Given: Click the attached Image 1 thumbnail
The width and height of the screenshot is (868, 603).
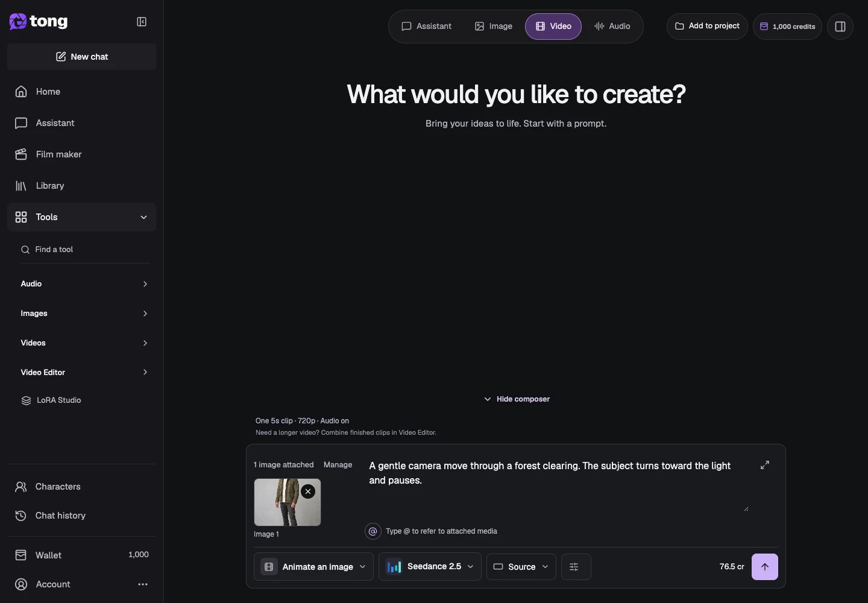Looking at the screenshot, I should [x=288, y=502].
